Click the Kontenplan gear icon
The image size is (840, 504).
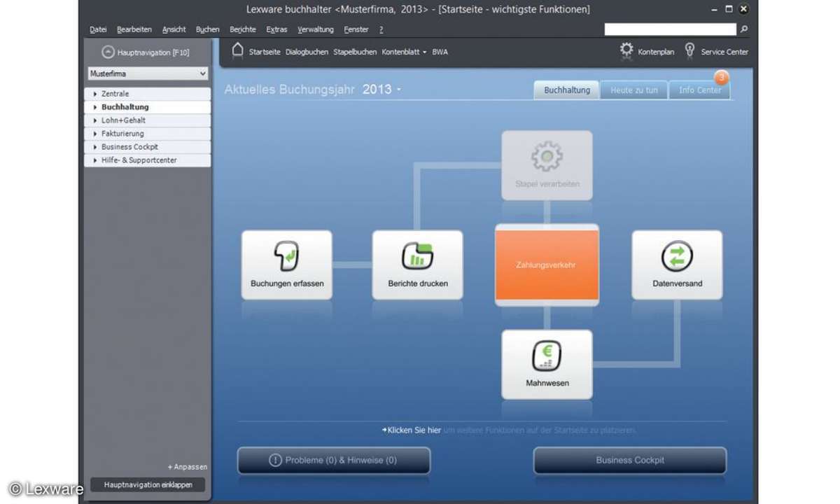pyautogui.click(x=626, y=50)
